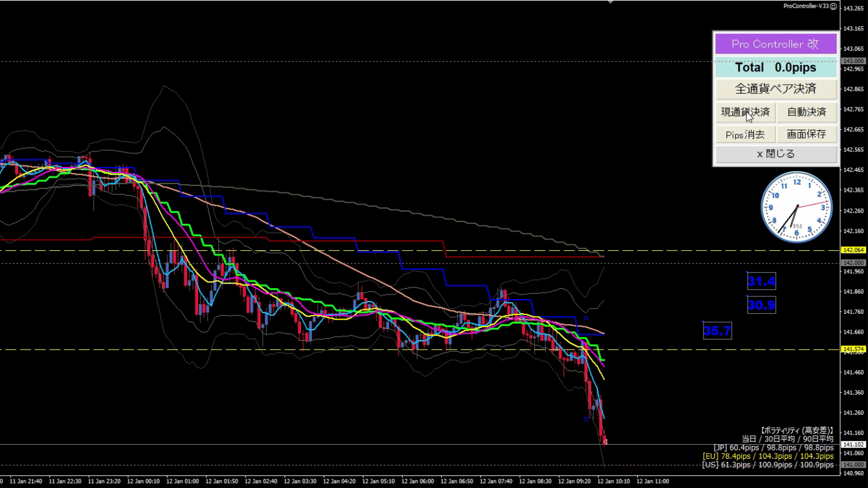Click the 11 Jan 21:40 time label
This screenshot has height=488, width=868.
(26, 482)
